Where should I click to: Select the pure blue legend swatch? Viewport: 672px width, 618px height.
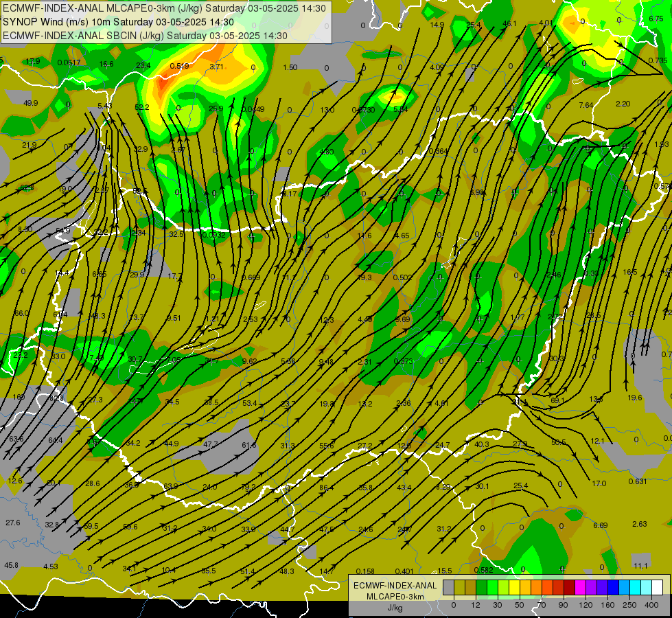(x=613, y=587)
